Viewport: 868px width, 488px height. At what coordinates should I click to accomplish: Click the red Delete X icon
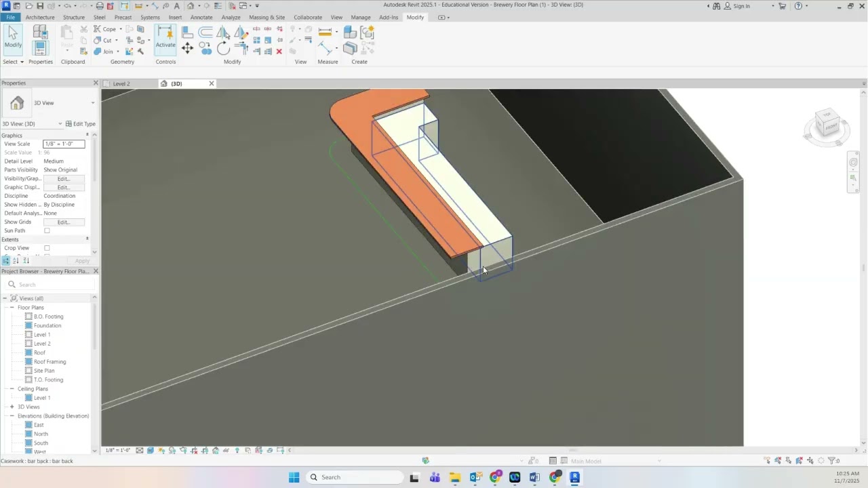[x=279, y=52]
